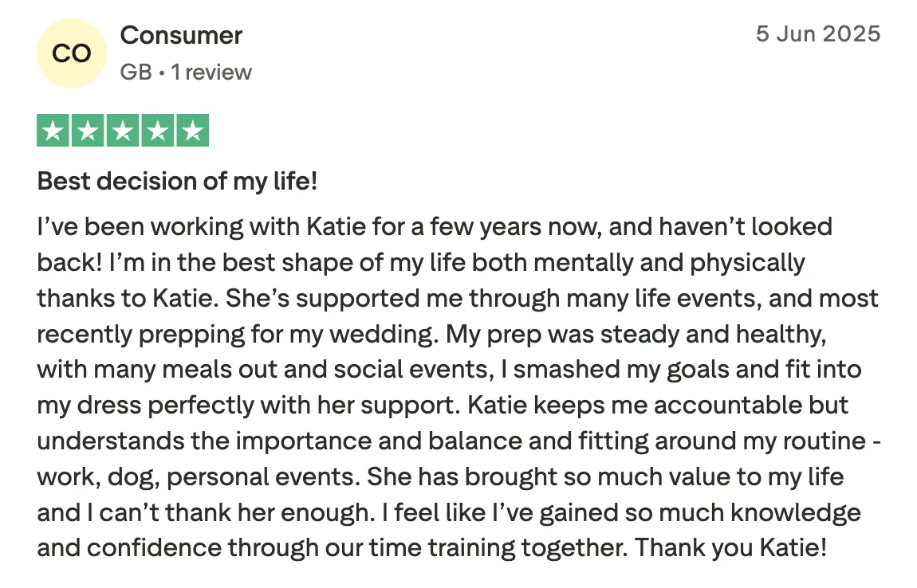Screen dimensions: 917x588
Task: Click the GB country label
Action: tap(136, 73)
